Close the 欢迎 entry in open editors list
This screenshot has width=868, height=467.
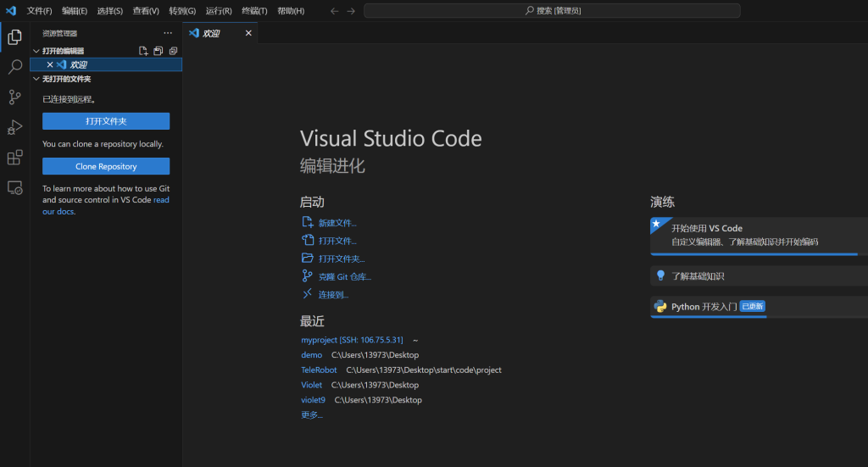point(50,64)
